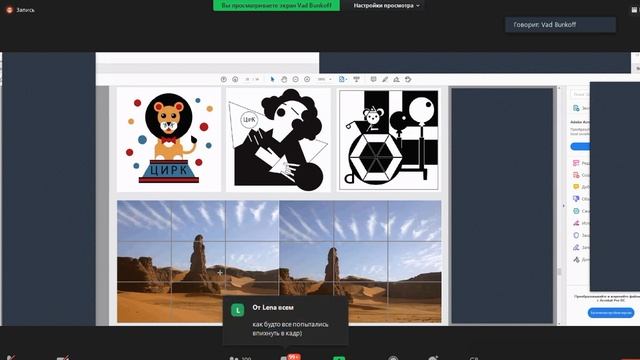Image resolution: width=640 pixels, height=360 pixels.
Task: Select the highlight pen tool
Action: coord(385,79)
